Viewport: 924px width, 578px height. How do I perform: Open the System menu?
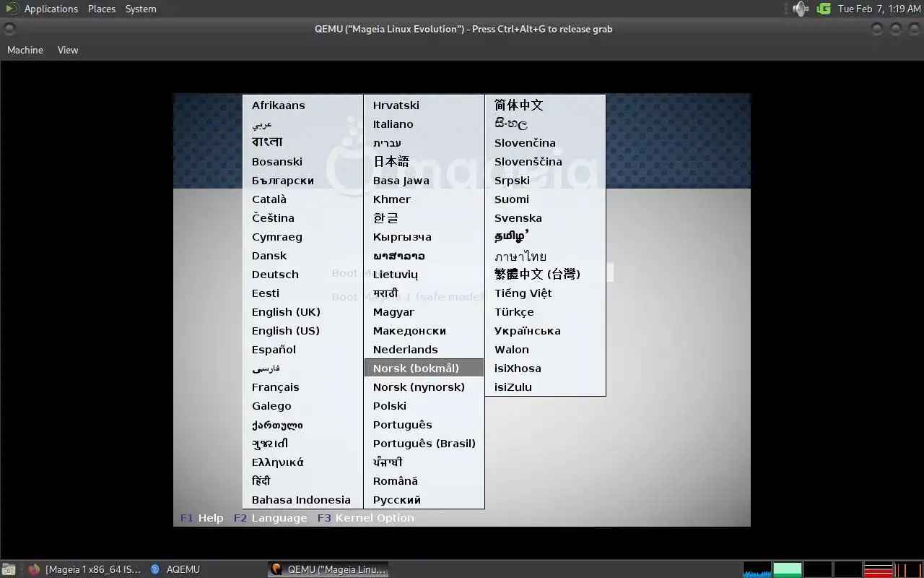click(x=141, y=9)
